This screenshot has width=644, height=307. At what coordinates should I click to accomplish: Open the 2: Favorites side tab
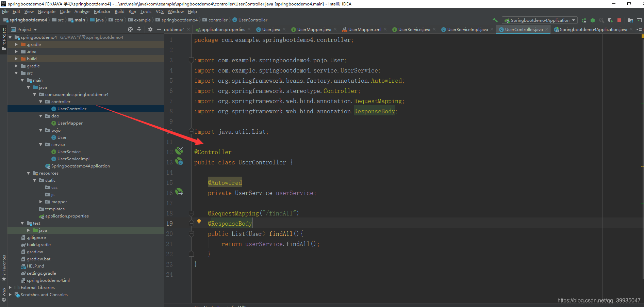click(x=4, y=268)
